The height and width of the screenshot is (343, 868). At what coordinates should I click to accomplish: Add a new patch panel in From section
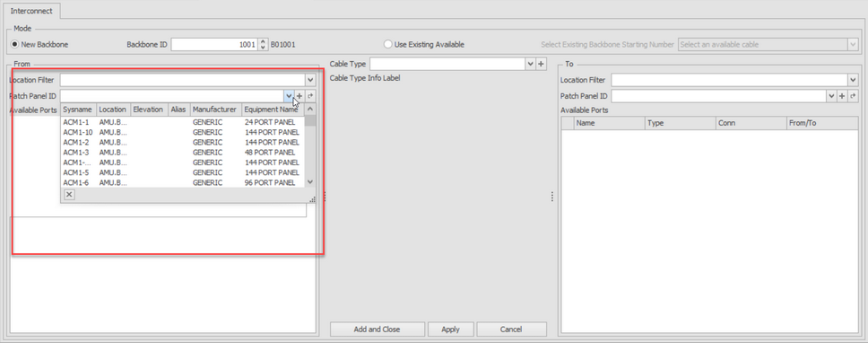pyautogui.click(x=299, y=96)
